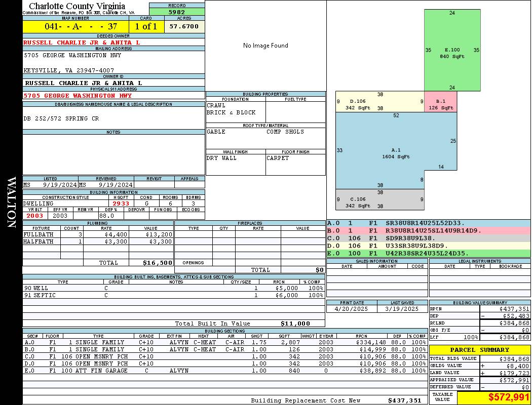The image size is (532, 405).
Task: Click the pink B.1 126 SqFt block
Action: click(x=440, y=102)
